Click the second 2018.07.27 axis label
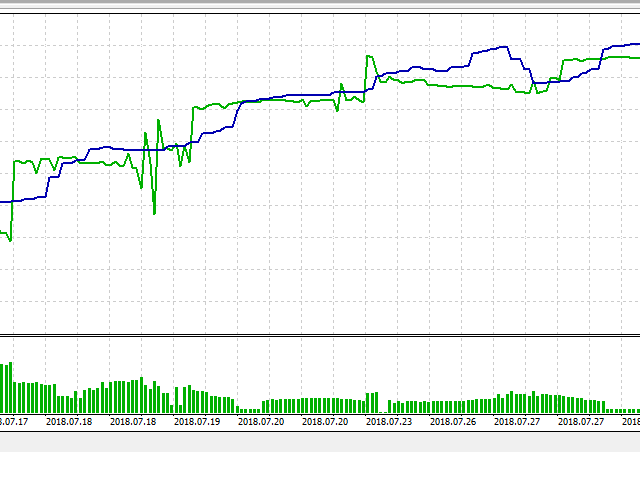 [581, 422]
